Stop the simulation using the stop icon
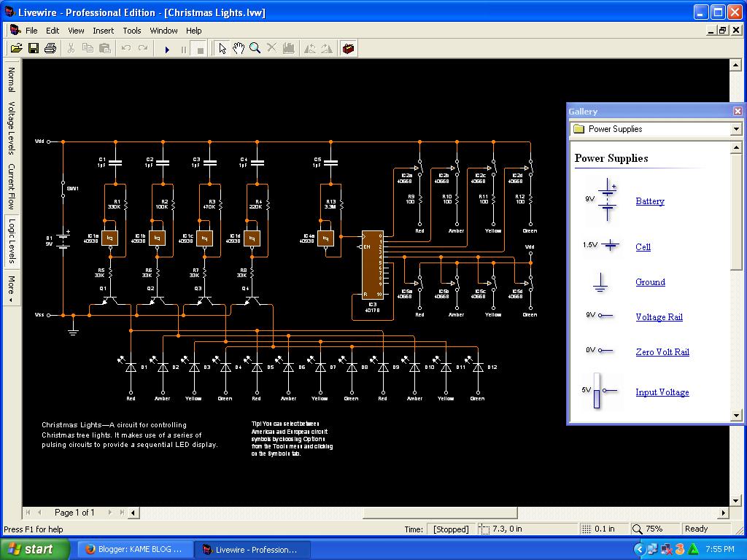 tap(198, 48)
